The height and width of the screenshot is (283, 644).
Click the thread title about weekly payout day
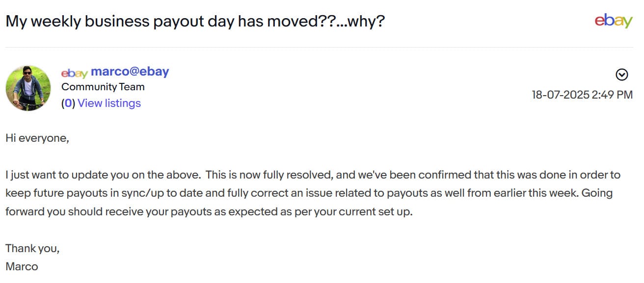(195, 22)
